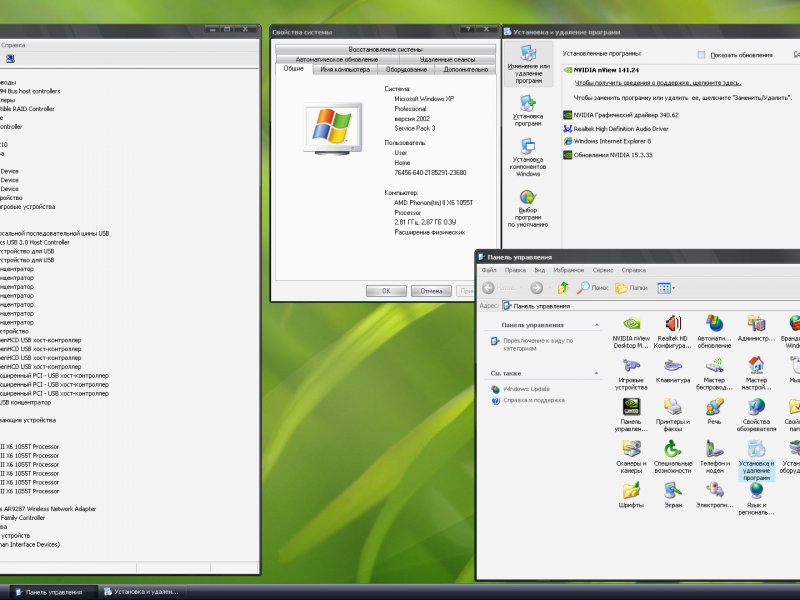
Task: Select Установка программ in Add/Remove sidebar
Action: tap(528, 110)
